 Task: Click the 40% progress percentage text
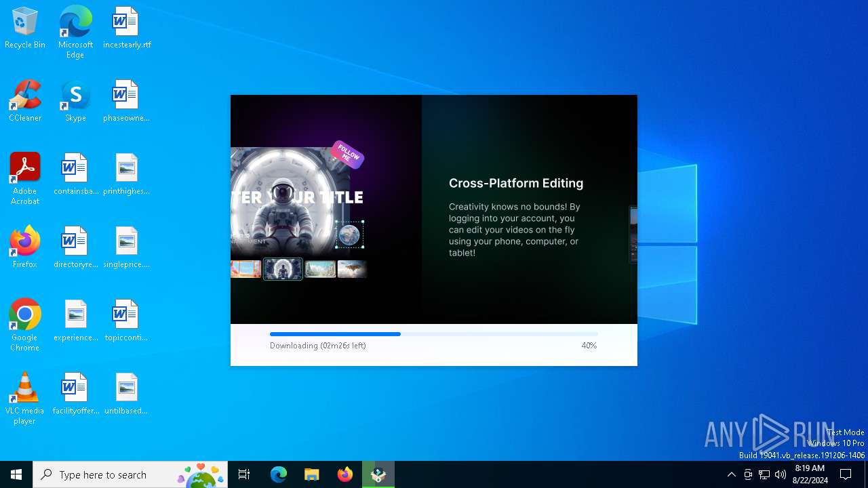point(589,346)
